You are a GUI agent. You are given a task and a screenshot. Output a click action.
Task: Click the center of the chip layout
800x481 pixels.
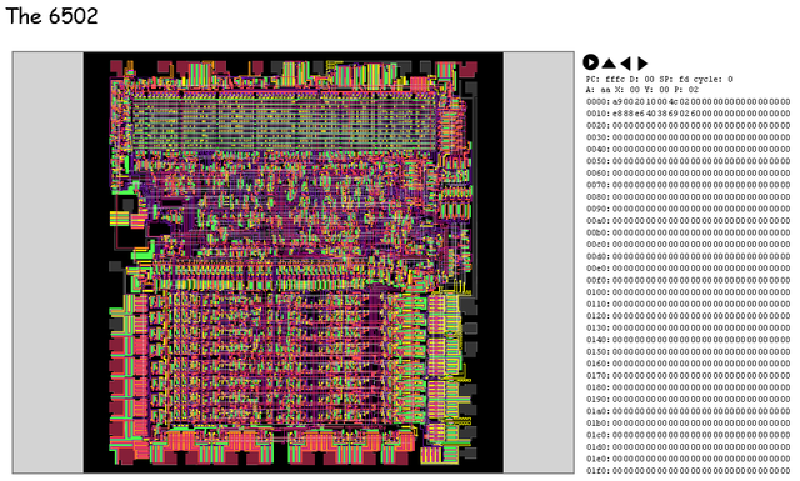(x=293, y=262)
